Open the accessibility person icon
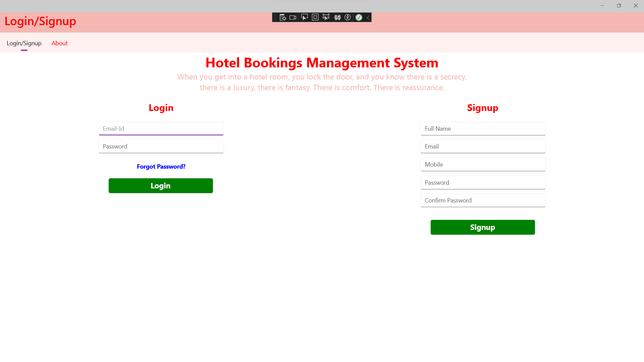Screen dimensions: 644x362 pos(348,17)
